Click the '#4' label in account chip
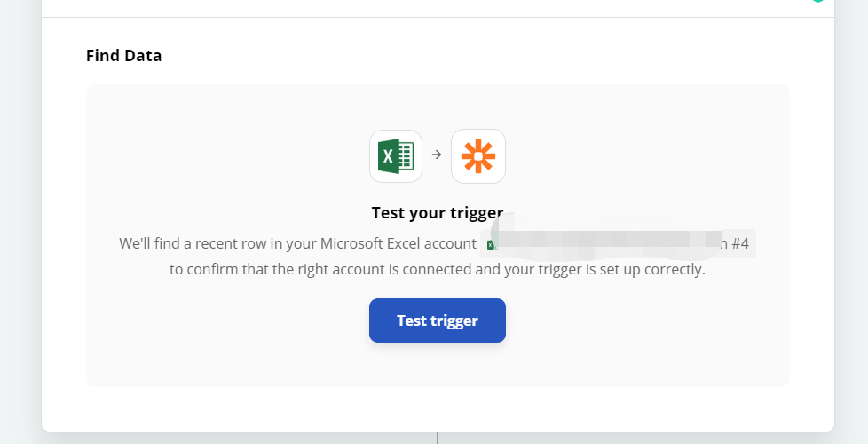Viewport: 868px width, 444px height. click(x=740, y=243)
